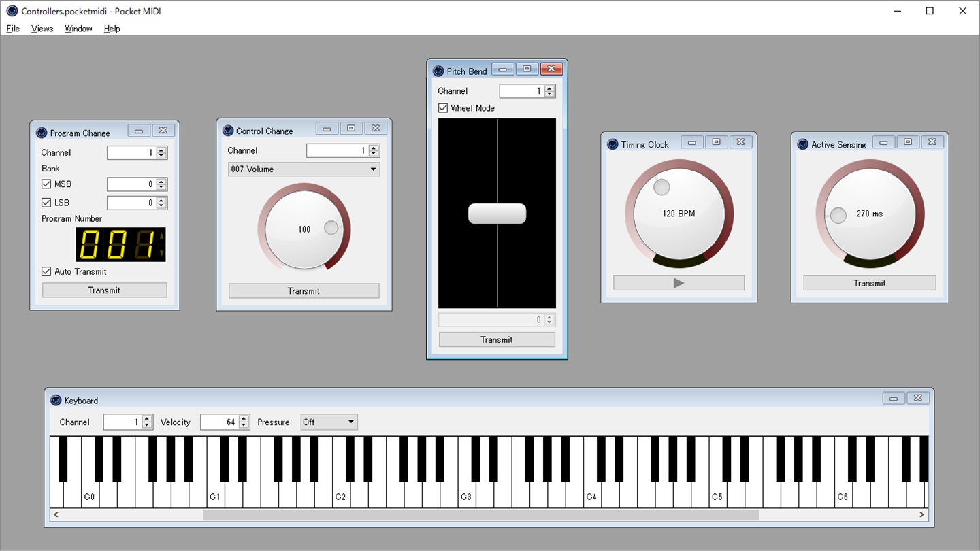Minimize the Program Change window
Image resolution: width=980 pixels, height=551 pixels.
click(x=139, y=131)
